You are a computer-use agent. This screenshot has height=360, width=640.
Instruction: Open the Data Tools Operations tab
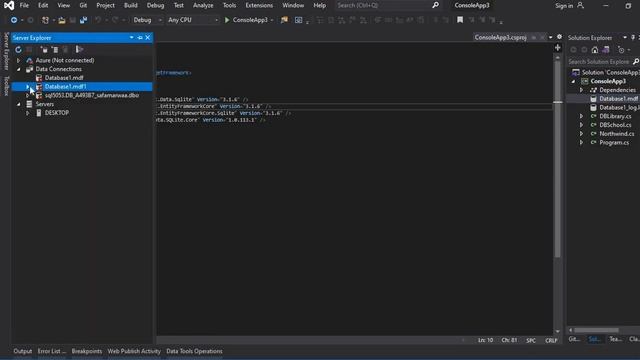pos(194,351)
